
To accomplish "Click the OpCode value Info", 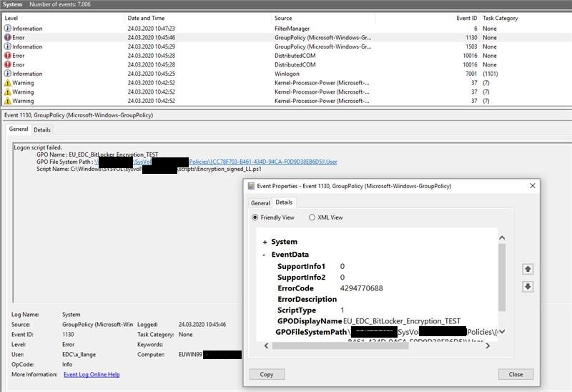I will coord(67,364).
